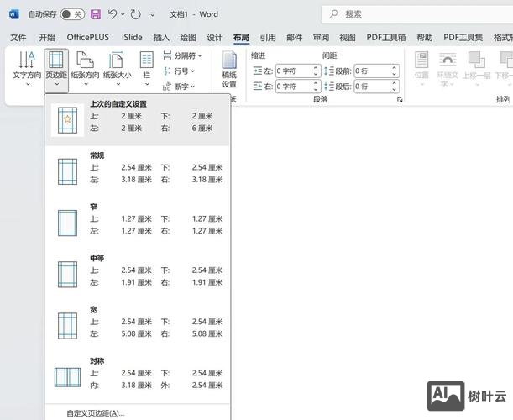The height and width of the screenshot is (420, 513).
Task: Click the Margins (页边距) button
Action: coord(56,67)
